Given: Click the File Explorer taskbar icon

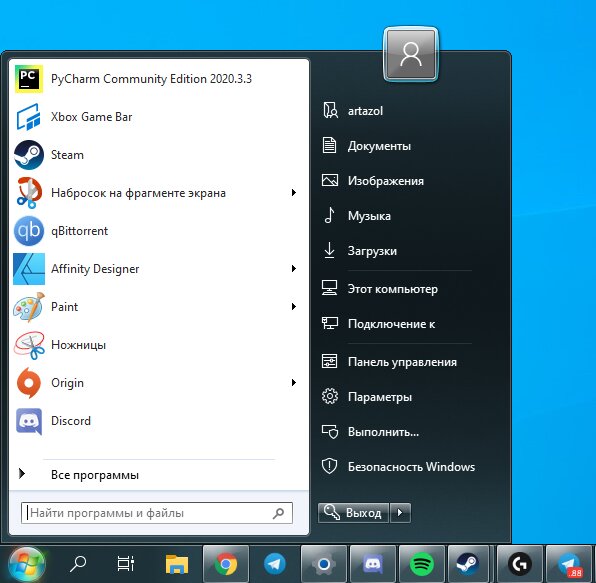Looking at the screenshot, I should coord(177,564).
